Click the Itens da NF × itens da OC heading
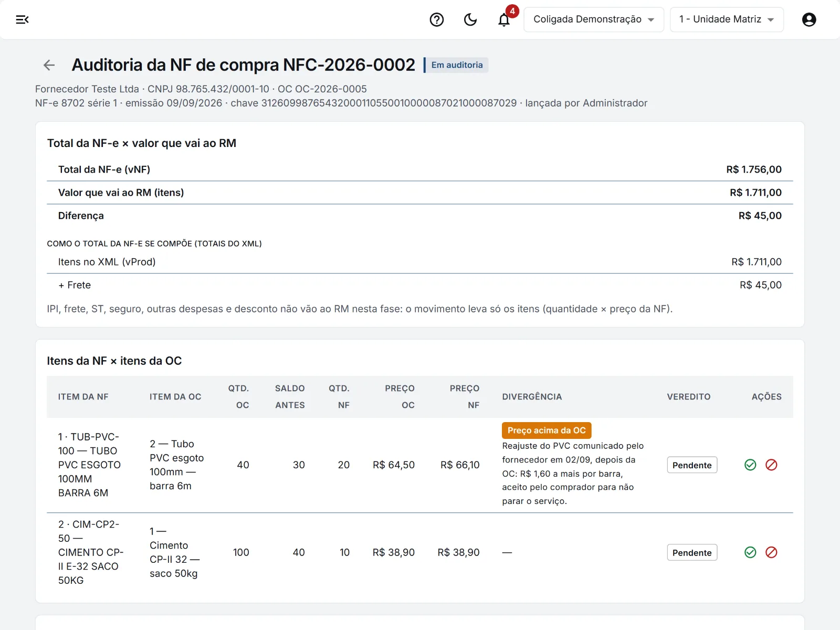The height and width of the screenshot is (630, 840). point(114,361)
